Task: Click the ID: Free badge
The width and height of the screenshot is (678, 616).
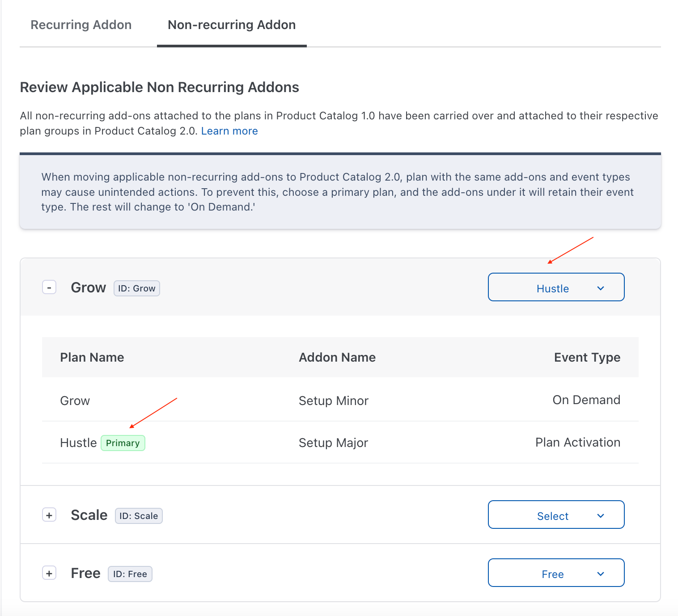Action: (130, 574)
